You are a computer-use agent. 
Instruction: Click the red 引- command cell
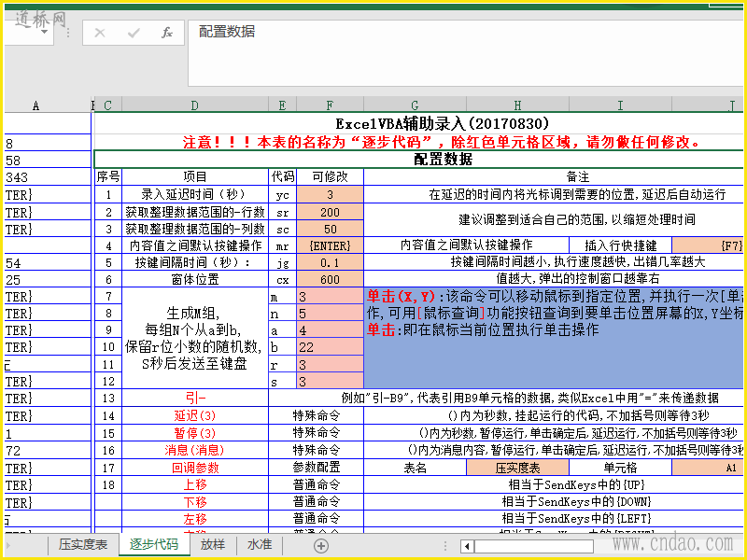[195, 399]
